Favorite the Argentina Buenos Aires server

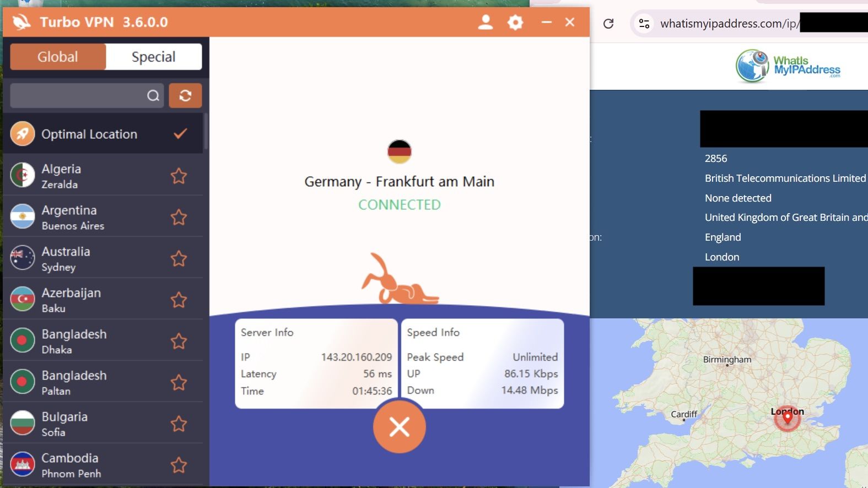click(x=179, y=218)
